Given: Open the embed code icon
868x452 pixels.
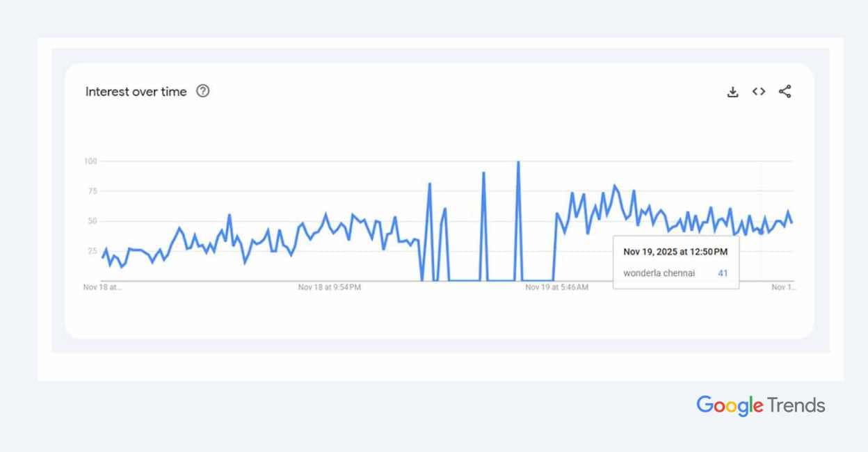Looking at the screenshot, I should pos(759,92).
